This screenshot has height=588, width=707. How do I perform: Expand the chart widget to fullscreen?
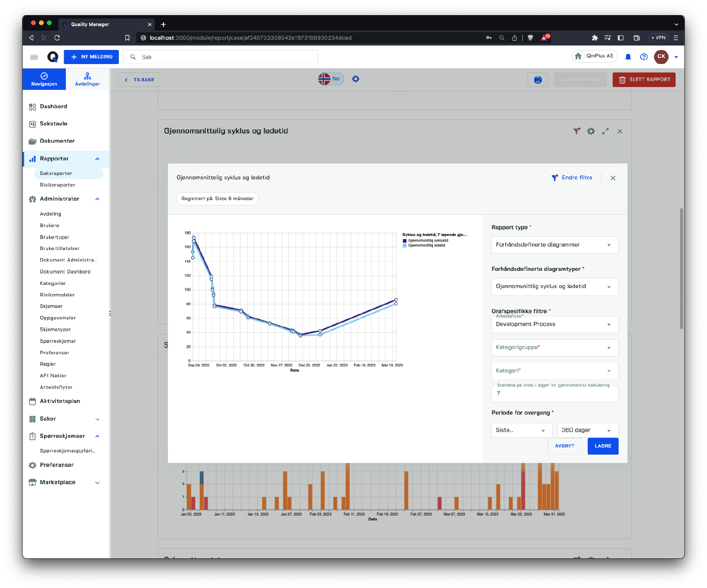click(x=605, y=131)
